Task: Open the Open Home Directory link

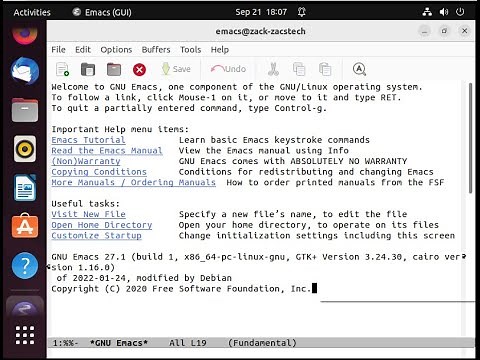Action: click(x=102, y=225)
